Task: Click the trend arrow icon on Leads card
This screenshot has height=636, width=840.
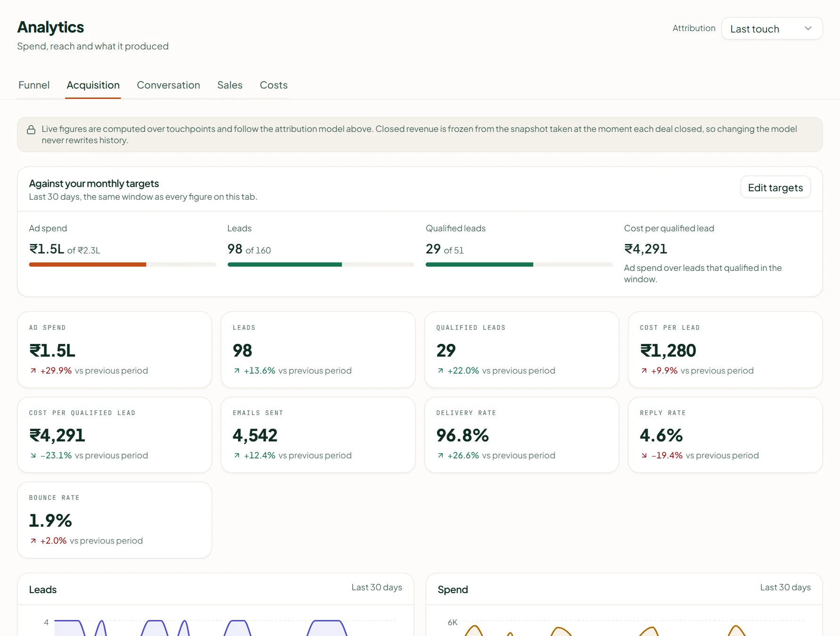Action: pyautogui.click(x=237, y=371)
